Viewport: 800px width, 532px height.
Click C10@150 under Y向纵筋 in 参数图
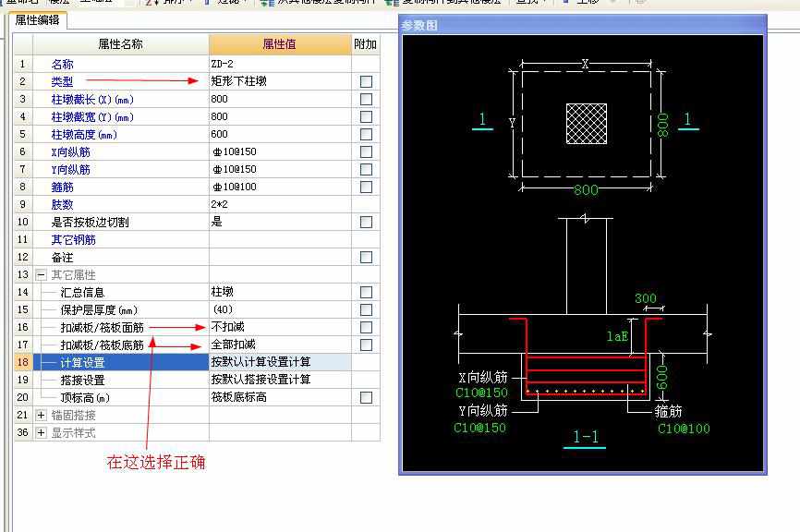(479, 428)
